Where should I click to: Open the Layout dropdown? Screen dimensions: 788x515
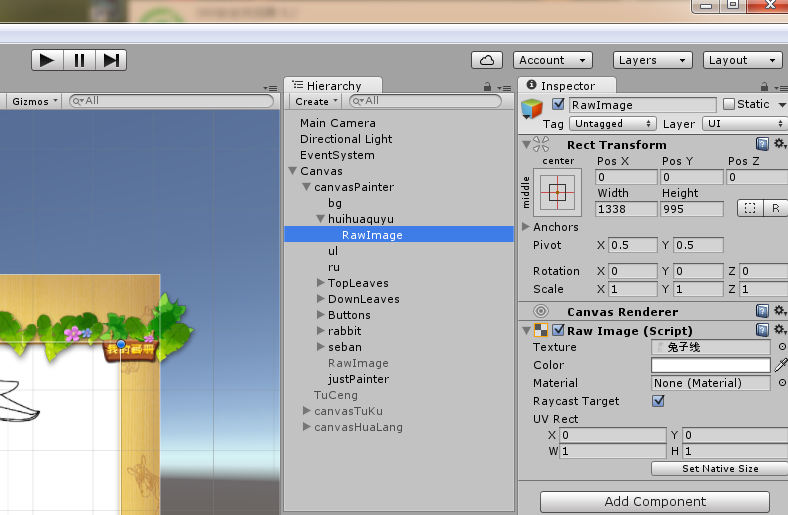pos(742,60)
